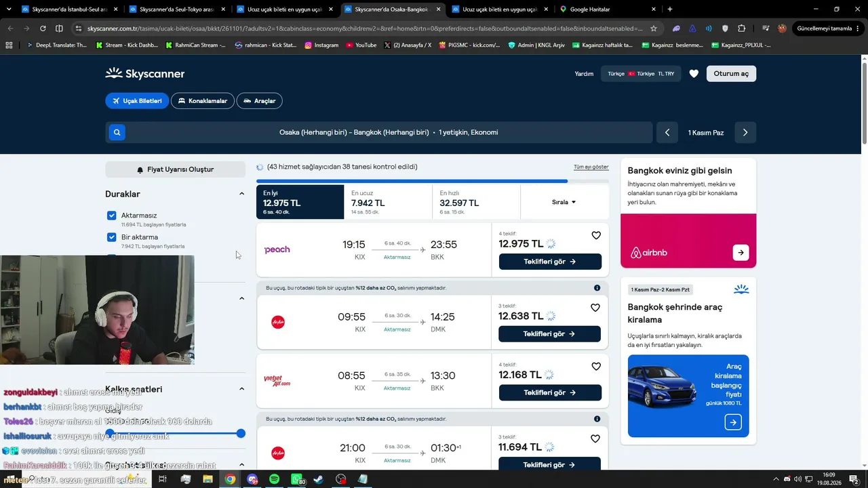Favorite the AirAsia 09:55 flight
The image size is (868, 488).
pyautogui.click(x=595, y=308)
